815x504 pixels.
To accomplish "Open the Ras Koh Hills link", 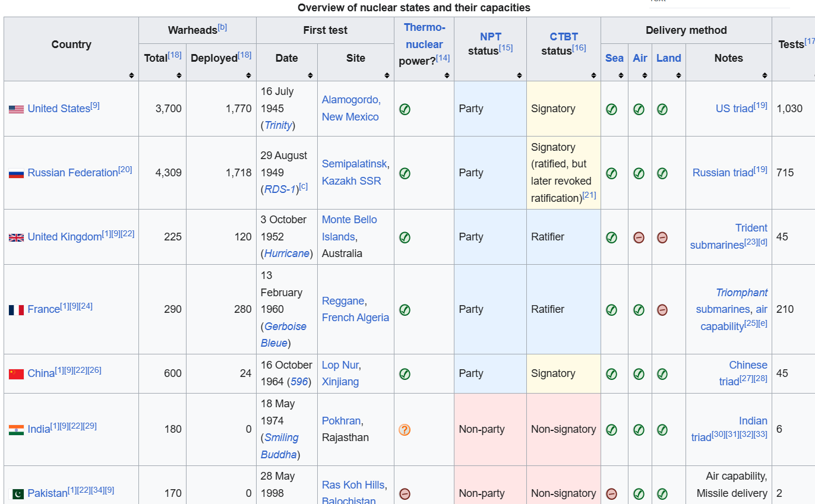I will point(353,485).
